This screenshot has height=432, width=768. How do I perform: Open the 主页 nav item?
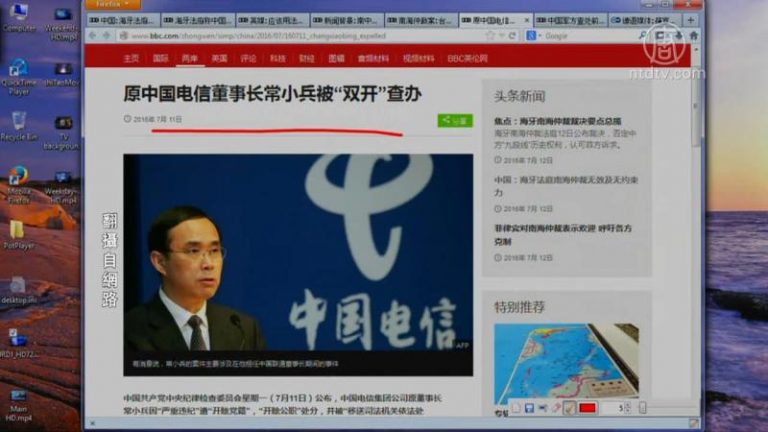[131, 58]
